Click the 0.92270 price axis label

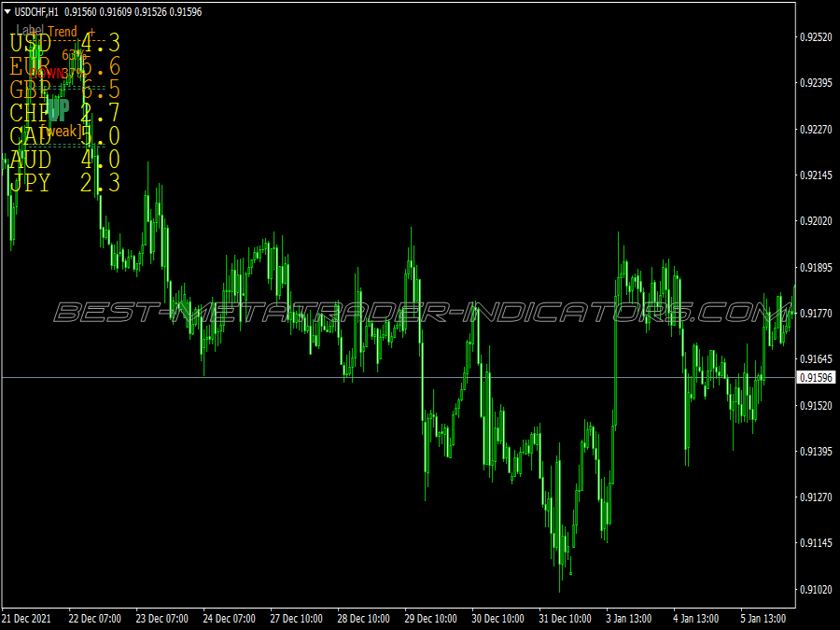[x=816, y=129]
